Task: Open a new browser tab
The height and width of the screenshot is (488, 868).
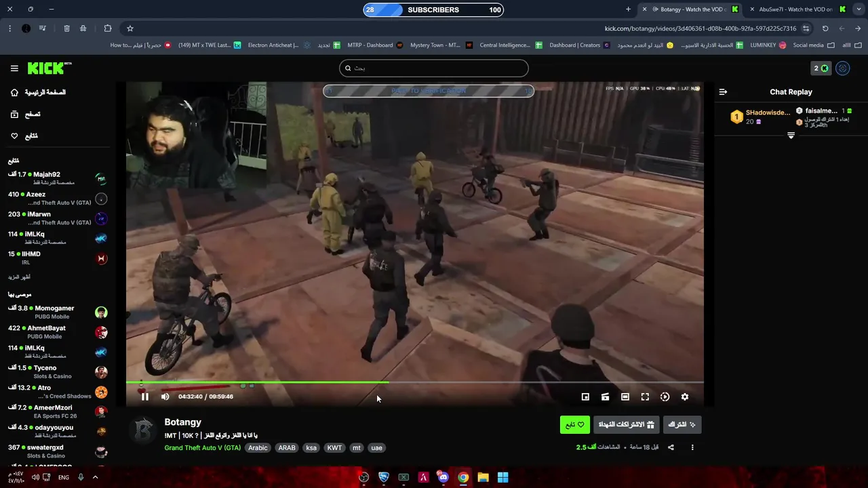Action: point(628,9)
